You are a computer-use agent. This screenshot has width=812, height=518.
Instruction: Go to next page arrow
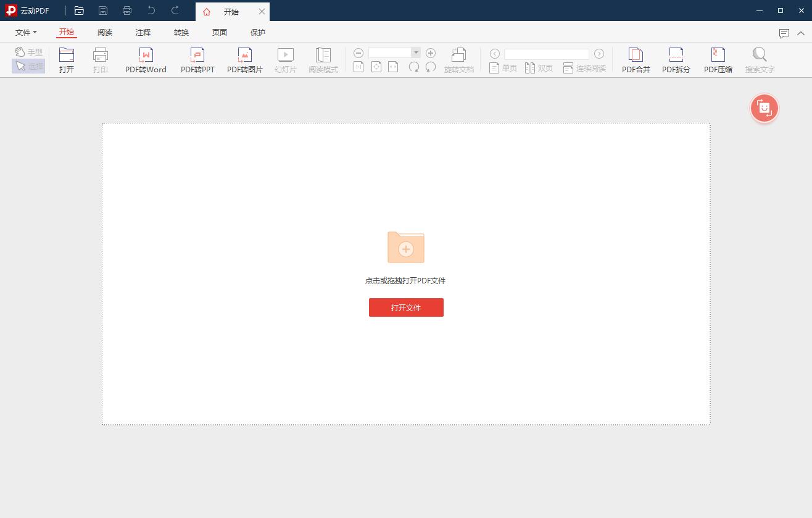[x=599, y=54]
